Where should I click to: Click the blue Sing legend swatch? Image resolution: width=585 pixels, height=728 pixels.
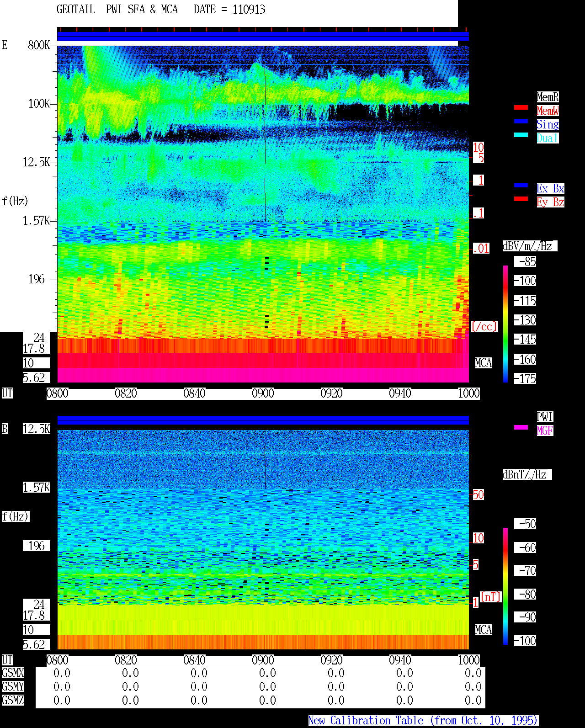[x=521, y=121]
